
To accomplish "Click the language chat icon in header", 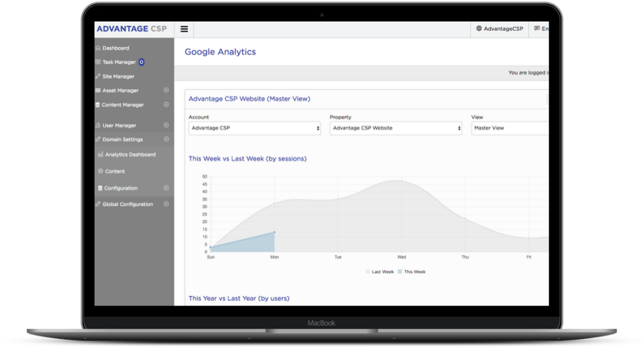I will tap(537, 28).
